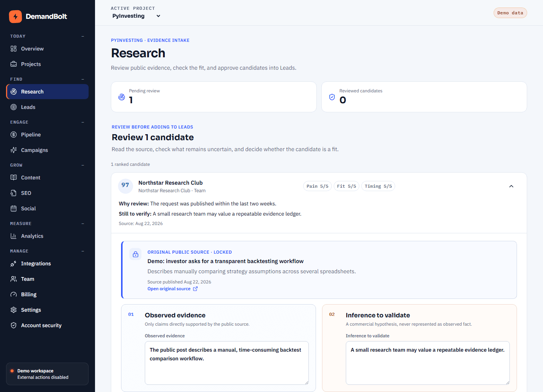
Task: Collapse the MANAGE sidebar section
Action: point(83,251)
